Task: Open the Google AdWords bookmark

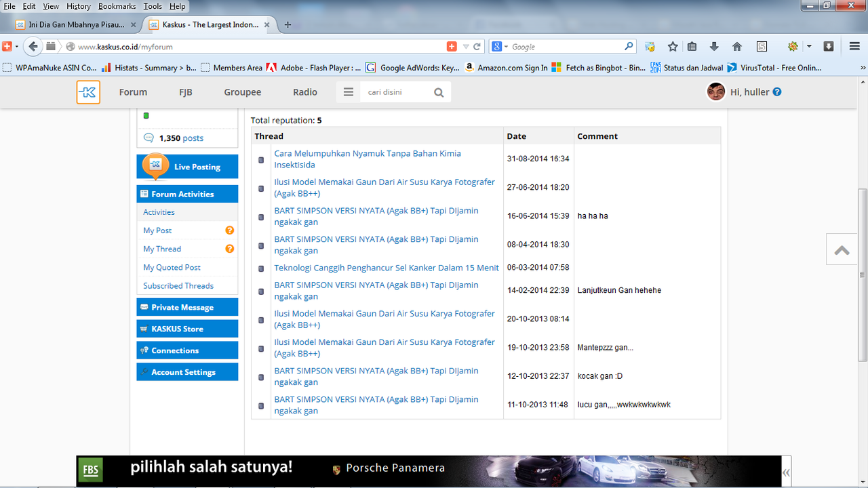Action: [x=412, y=68]
